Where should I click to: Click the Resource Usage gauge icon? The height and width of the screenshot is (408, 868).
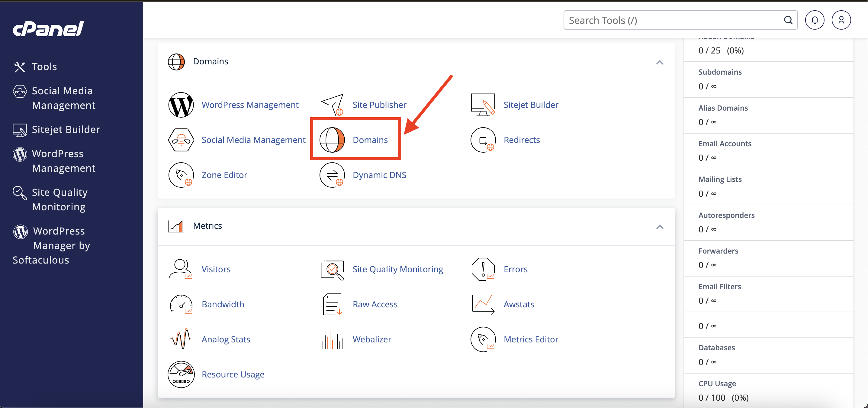tap(181, 374)
